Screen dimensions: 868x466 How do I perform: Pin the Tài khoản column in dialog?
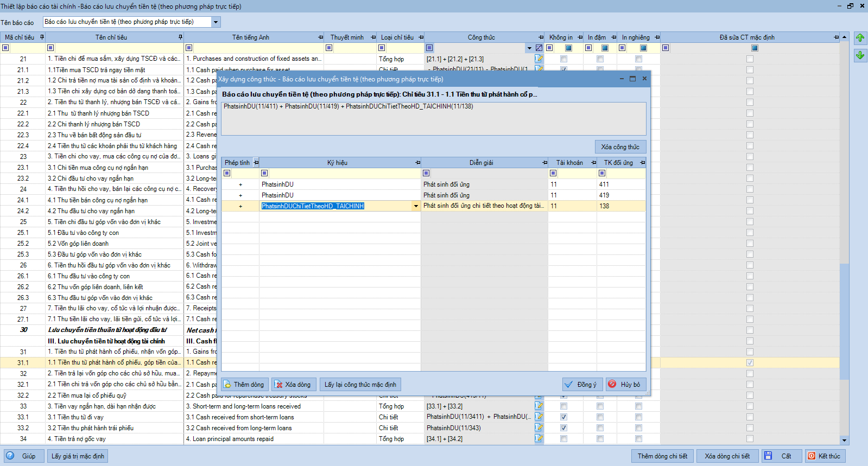[593, 163]
